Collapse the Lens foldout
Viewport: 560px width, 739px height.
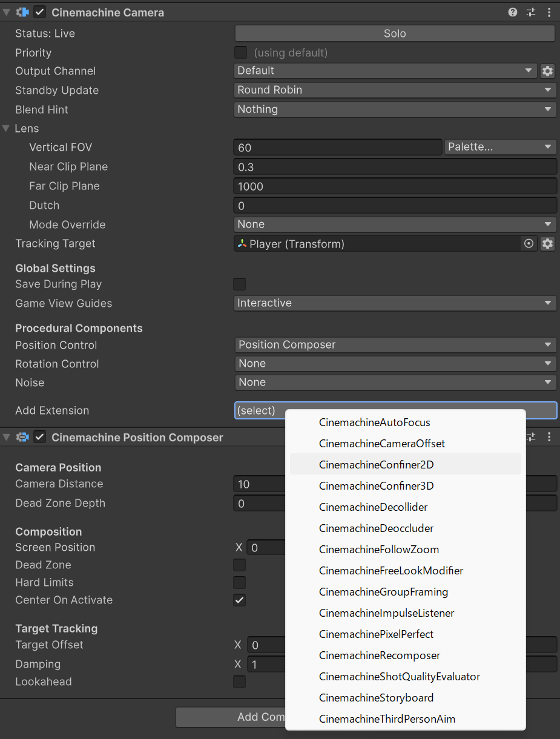(7, 128)
